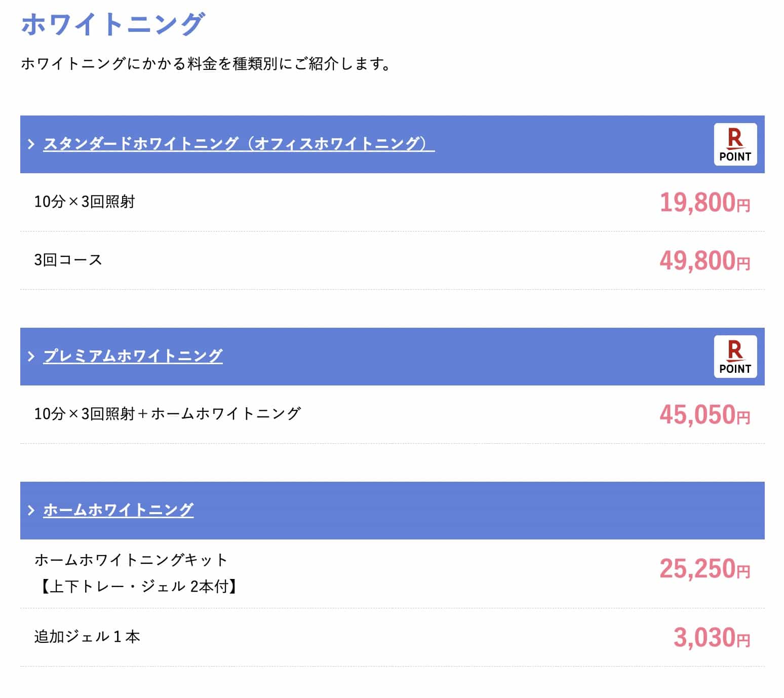Click the Rakuten POINT icon in Premium Whitening header
Viewport: 784px width, 698px height.
(735, 357)
